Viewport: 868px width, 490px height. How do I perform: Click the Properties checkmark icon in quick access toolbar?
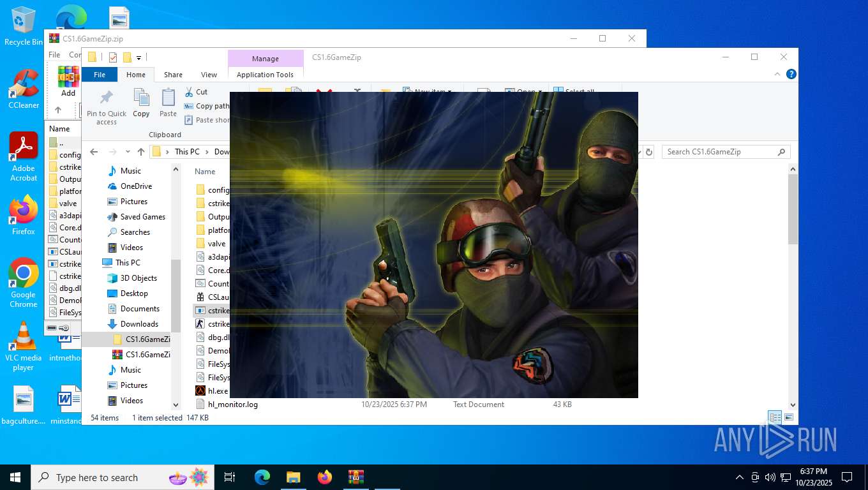tap(113, 57)
